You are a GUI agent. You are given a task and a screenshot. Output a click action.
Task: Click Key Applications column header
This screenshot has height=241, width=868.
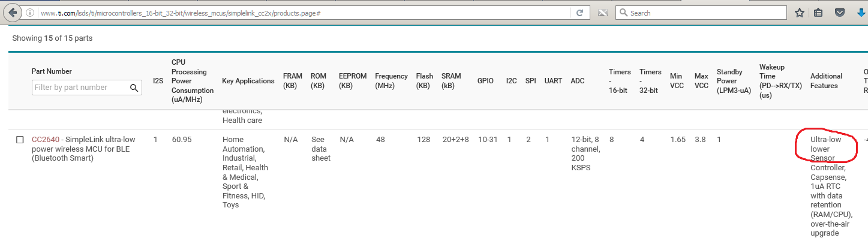248,81
